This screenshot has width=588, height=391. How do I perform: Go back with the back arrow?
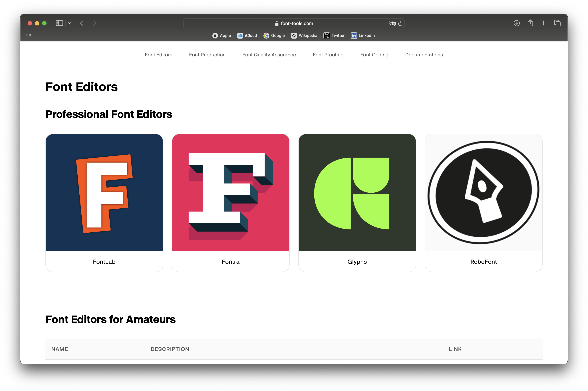click(x=82, y=23)
